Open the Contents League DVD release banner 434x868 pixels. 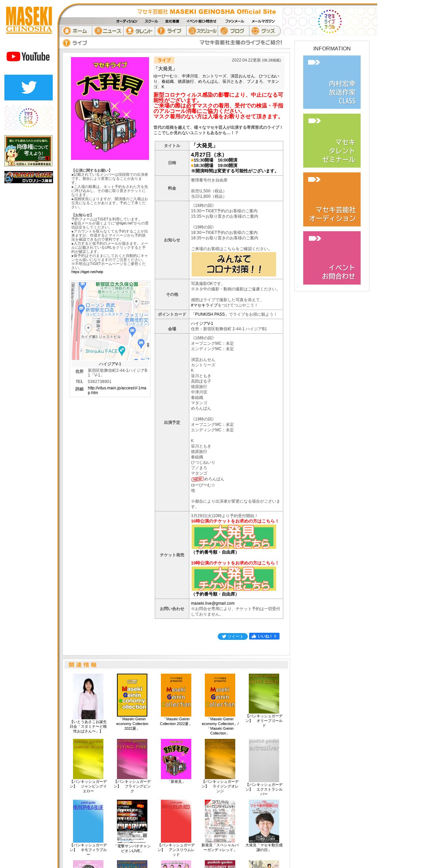(29, 177)
